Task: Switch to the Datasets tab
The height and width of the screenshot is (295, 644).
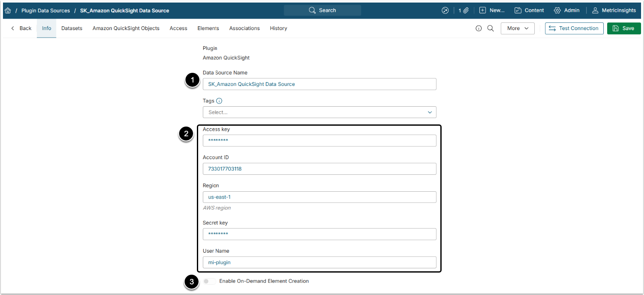Action: point(72,28)
